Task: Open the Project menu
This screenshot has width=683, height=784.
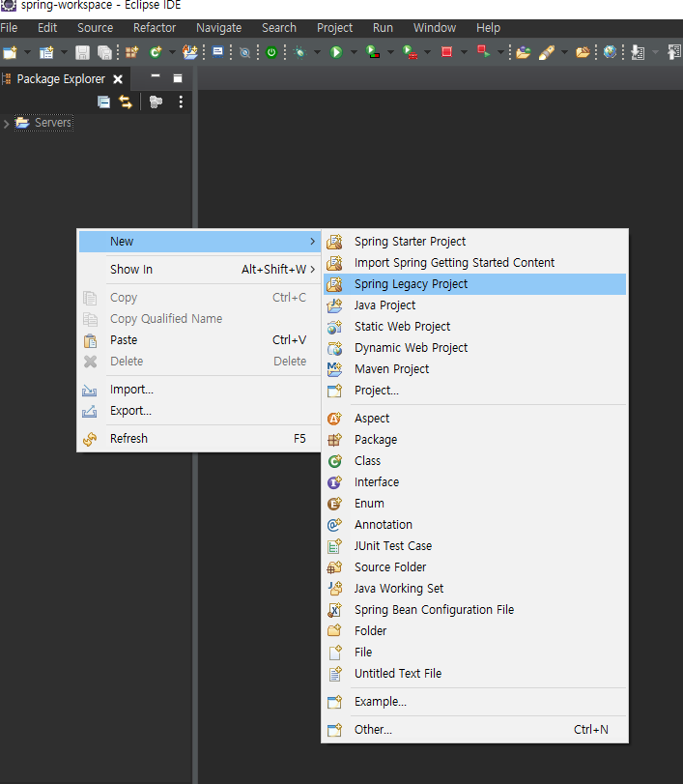Action: tap(335, 27)
